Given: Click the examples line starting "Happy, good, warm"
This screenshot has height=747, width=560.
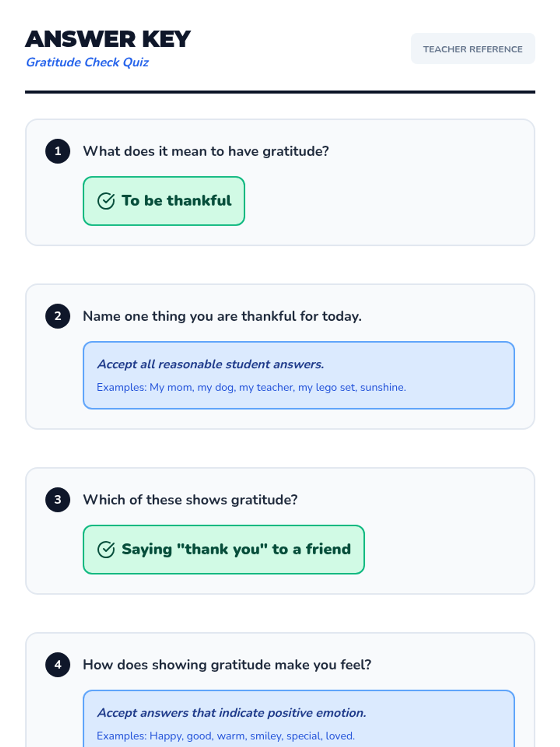Looking at the screenshot, I should (226, 736).
